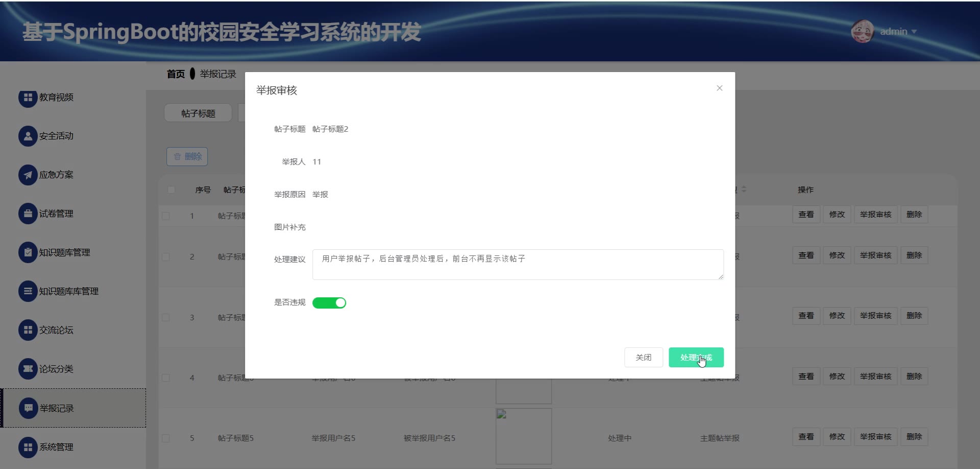Click the 教育视频 sidebar icon
This screenshot has width=980, height=469.
tap(28, 97)
